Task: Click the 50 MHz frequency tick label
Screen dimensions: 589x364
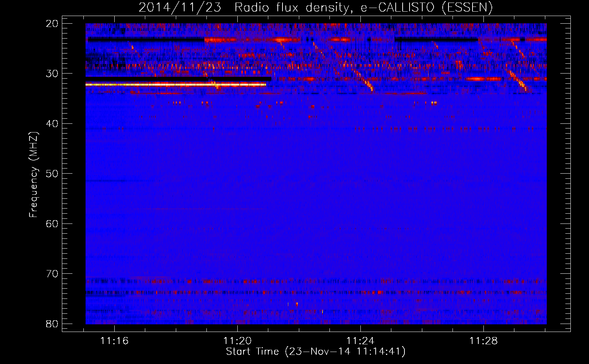Action: coord(52,174)
